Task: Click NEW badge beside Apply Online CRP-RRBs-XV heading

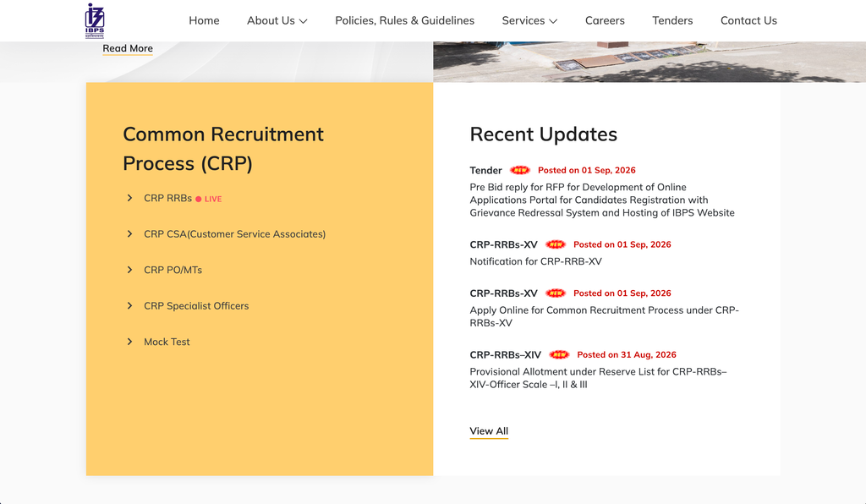Action: click(556, 293)
